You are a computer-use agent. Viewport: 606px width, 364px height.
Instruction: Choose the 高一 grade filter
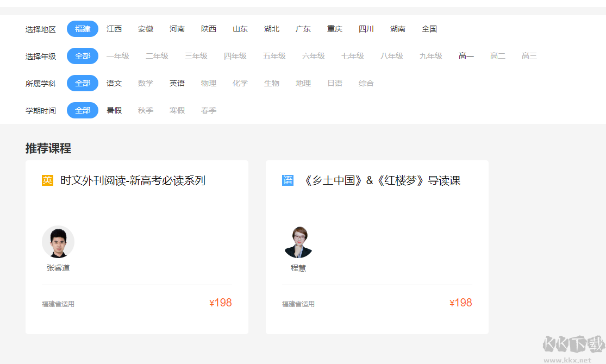tap(466, 55)
